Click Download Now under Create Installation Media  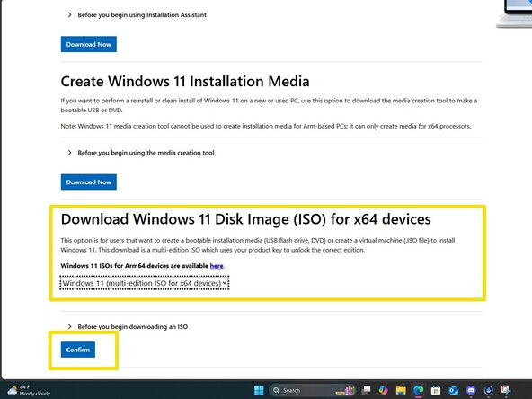(x=89, y=182)
